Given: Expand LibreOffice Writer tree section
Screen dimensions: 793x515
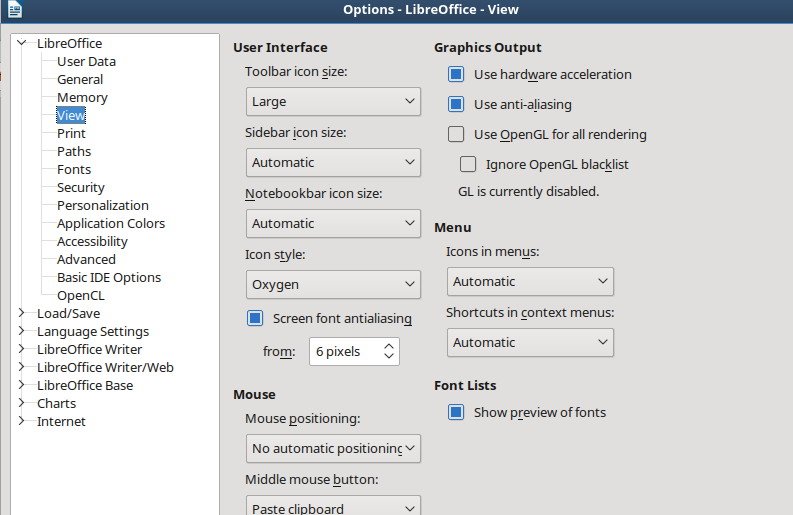Looking at the screenshot, I should tap(22, 349).
